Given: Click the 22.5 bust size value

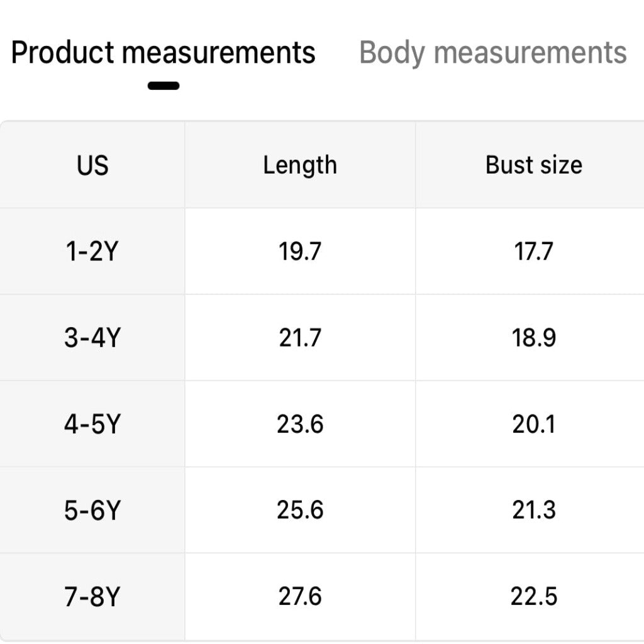Looking at the screenshot, I should coord(533,597).
